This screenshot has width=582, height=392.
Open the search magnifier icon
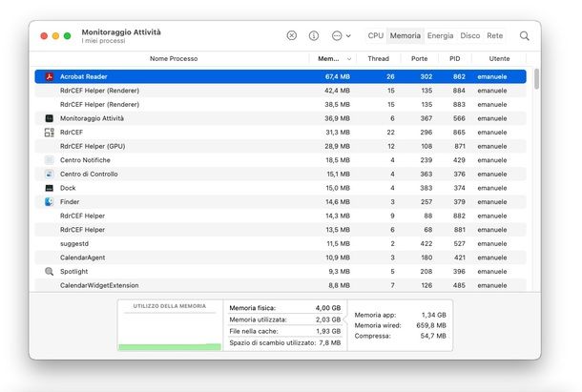point(525,35)
